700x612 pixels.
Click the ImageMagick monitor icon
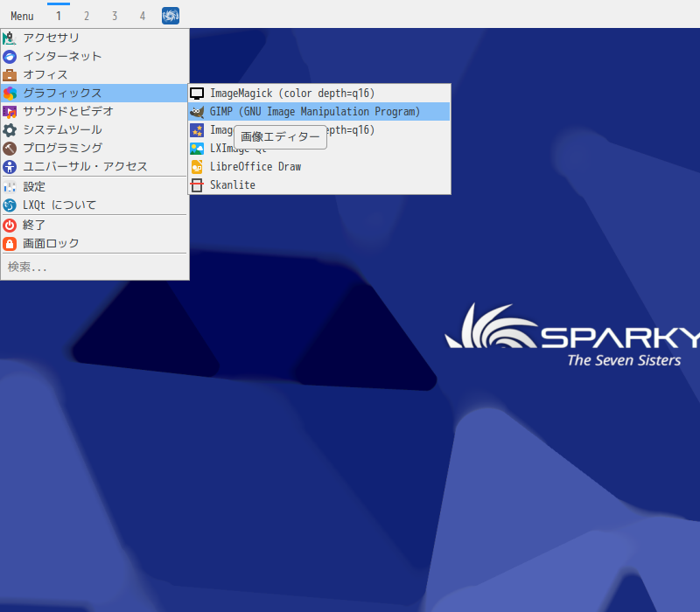click(x=197, y=94)
